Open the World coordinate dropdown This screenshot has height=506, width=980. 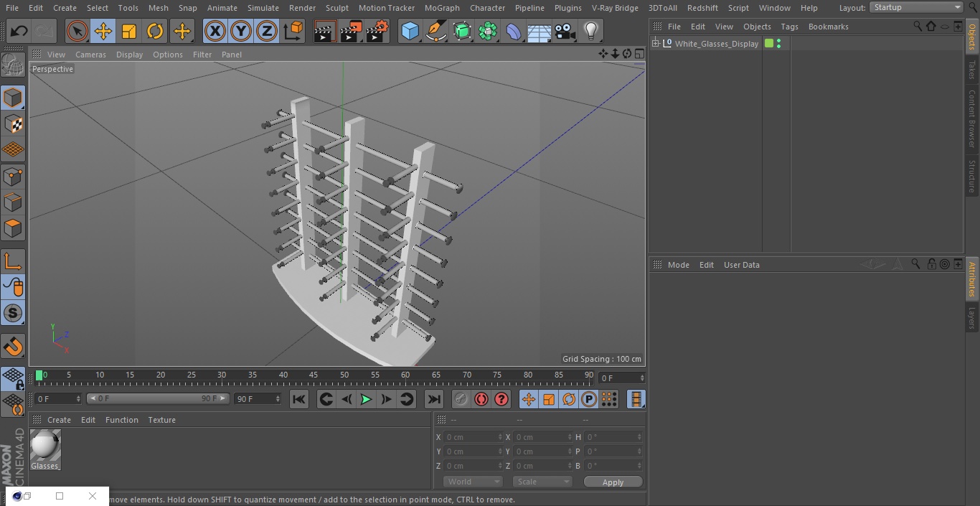coord(472,482)
